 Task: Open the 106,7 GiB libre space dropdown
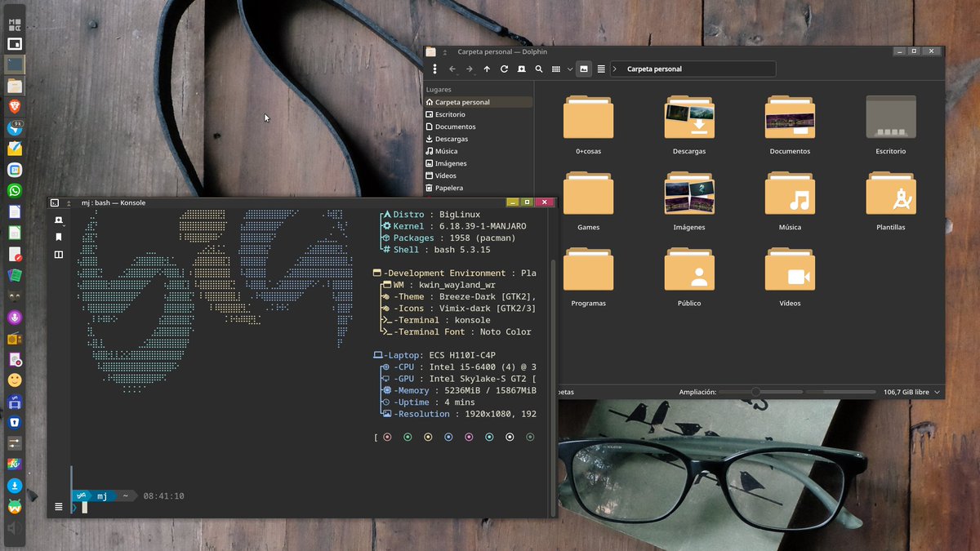click(x=911, y=392)
